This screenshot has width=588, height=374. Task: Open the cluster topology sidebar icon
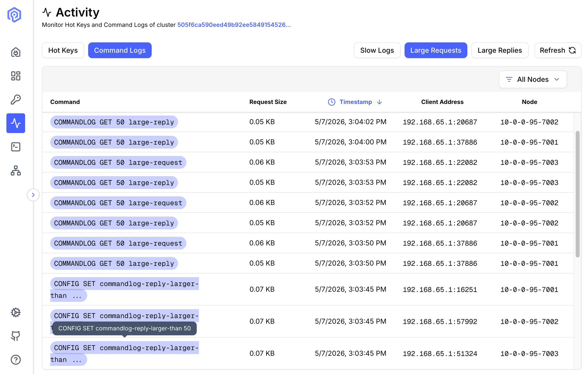point(16,170)
